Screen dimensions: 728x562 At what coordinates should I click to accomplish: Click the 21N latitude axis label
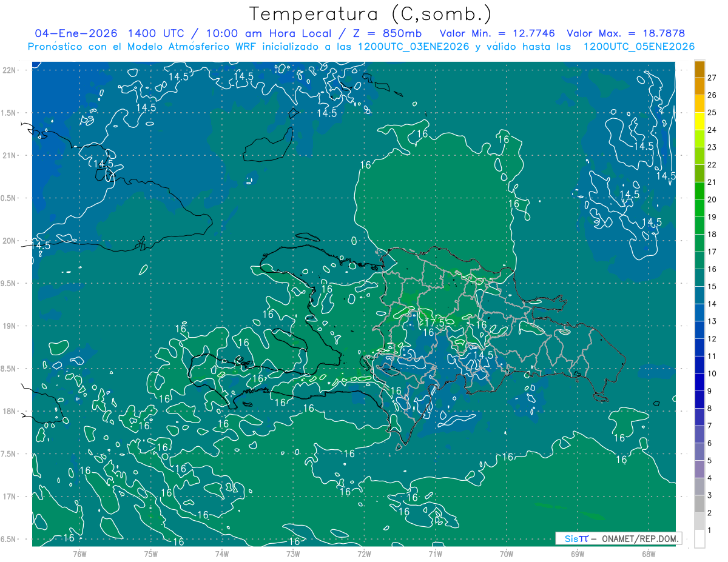[10, 155]
